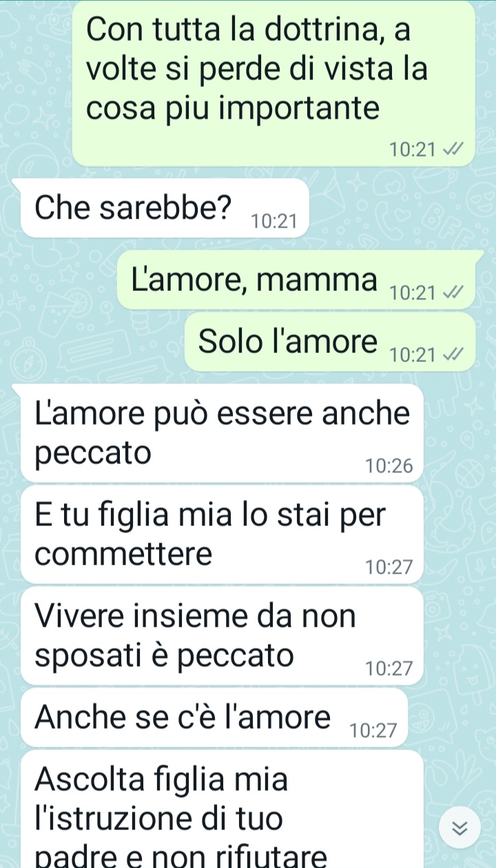496x868 pixels.
Task: Tap 10:27 timestamp under 'commettere'
Action: coord(390,567)
